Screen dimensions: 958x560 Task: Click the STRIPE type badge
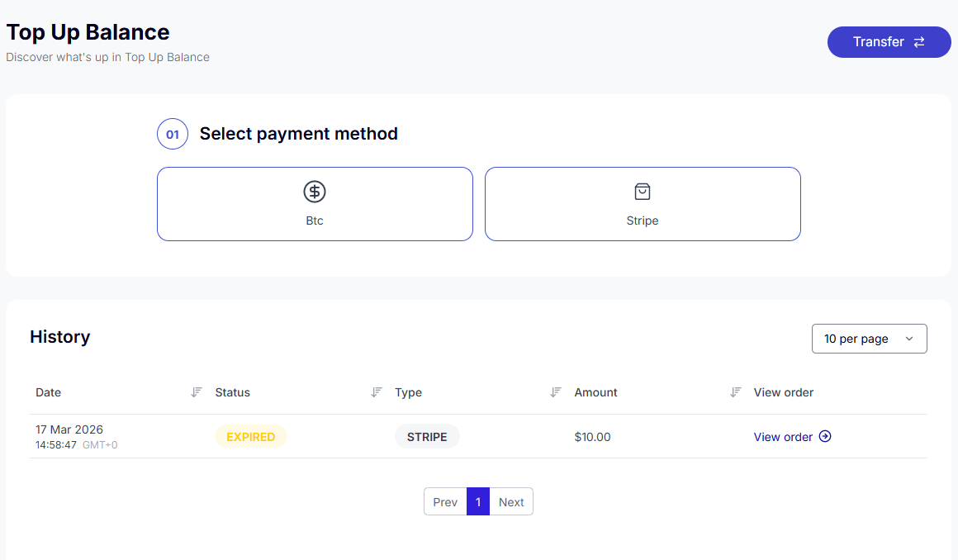[427, 437]
